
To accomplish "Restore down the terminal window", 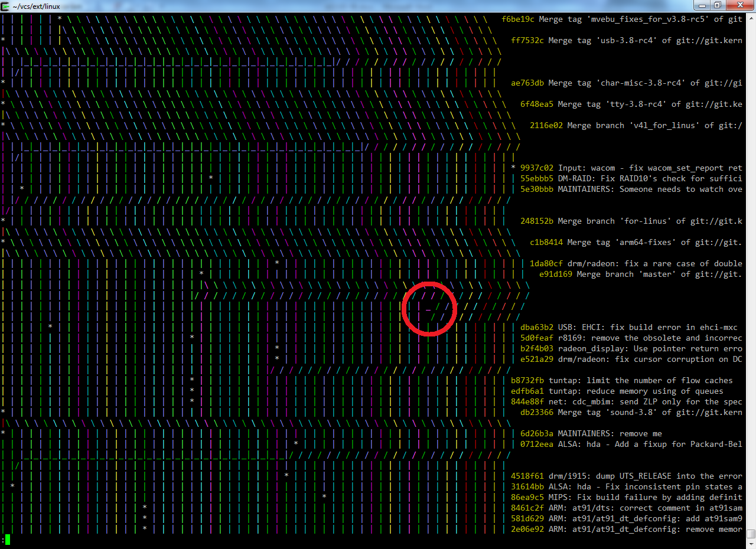I will (717, 5).
